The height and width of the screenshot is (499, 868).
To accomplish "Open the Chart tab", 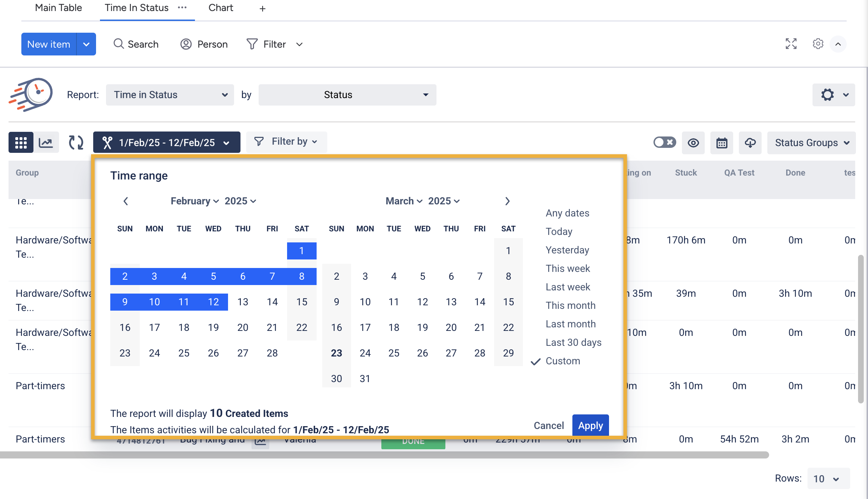I will [x=221, y=8].
